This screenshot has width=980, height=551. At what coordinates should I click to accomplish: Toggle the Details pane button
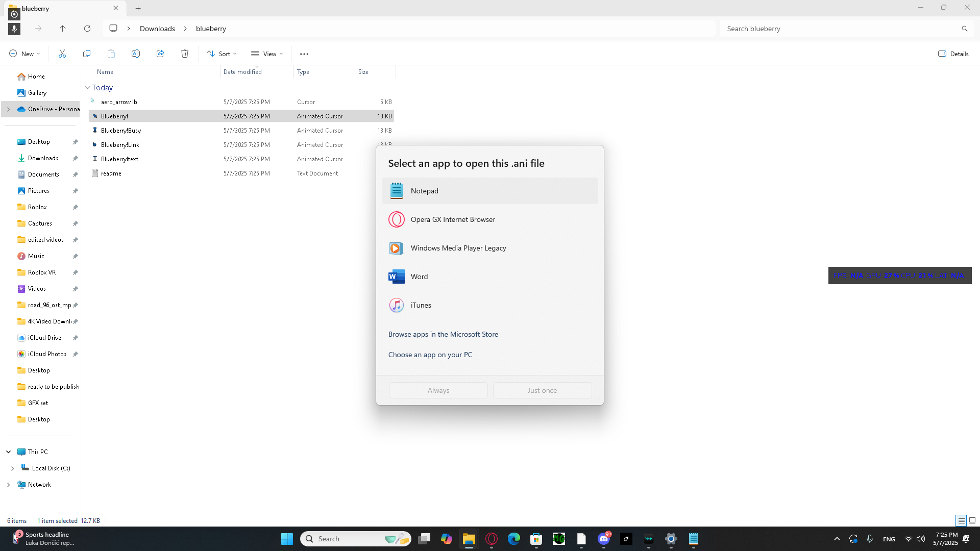coord(953,54)
